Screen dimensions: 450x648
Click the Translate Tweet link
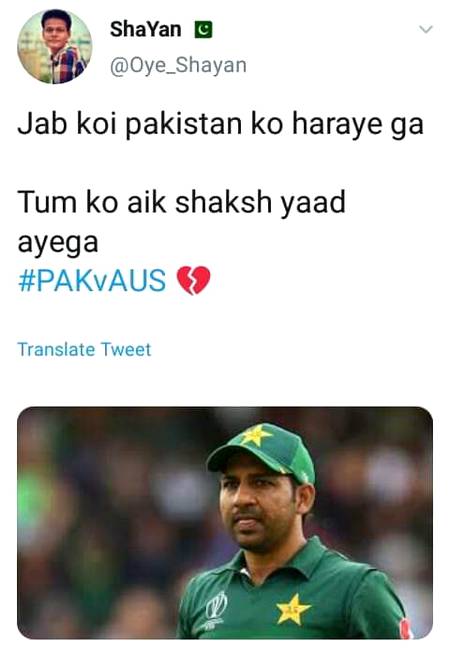pos(84,350)
